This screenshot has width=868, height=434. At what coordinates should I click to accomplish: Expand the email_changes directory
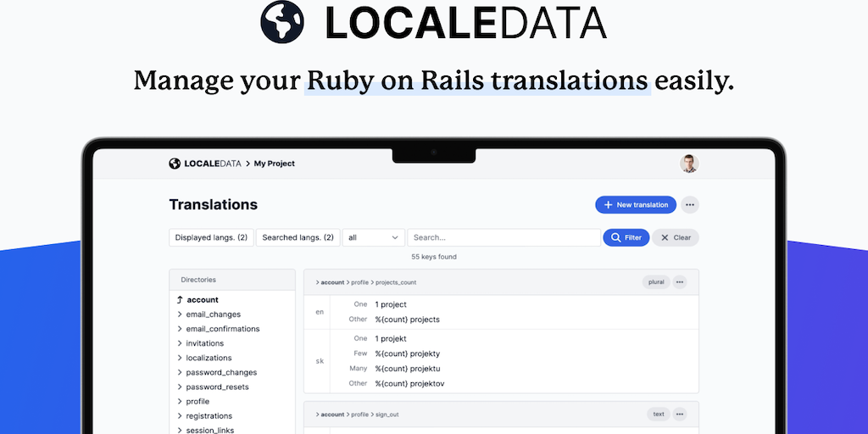click(x=209, y=314)
